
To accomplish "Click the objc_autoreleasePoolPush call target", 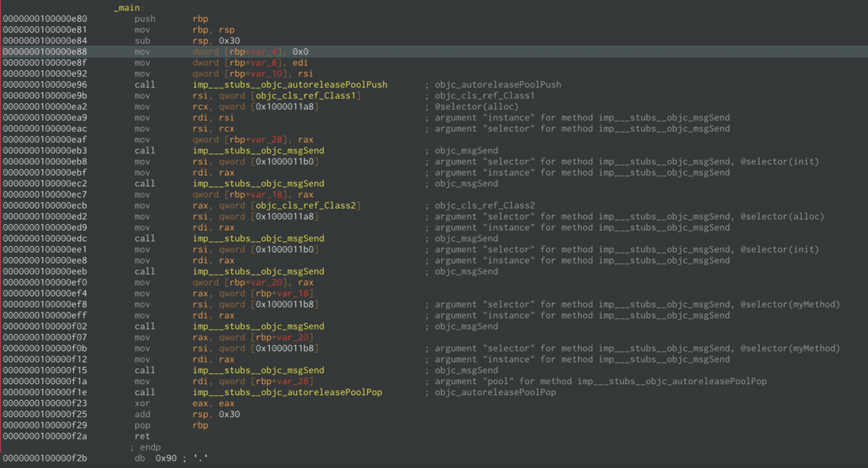I will click(x=290, y=85).
